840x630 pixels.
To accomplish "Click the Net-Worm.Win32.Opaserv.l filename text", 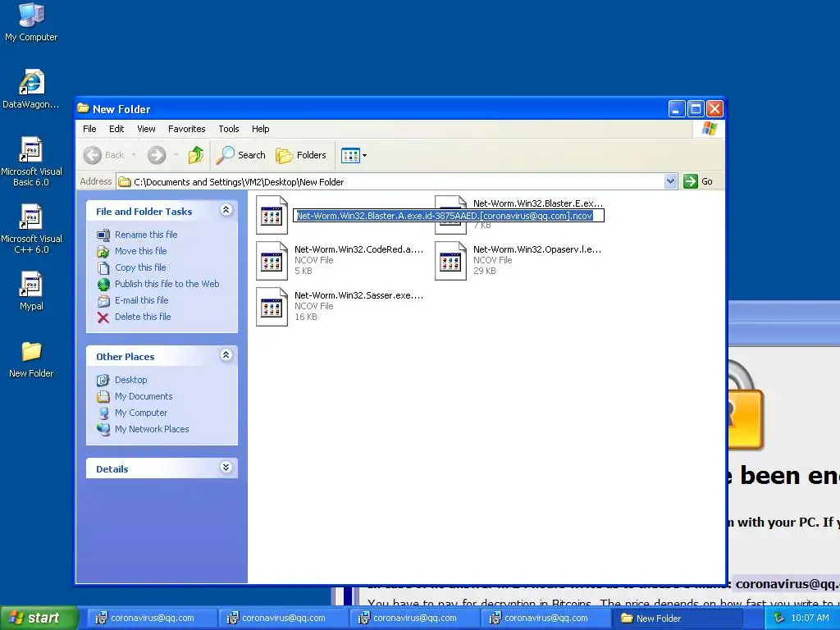I will pos(536,249).
